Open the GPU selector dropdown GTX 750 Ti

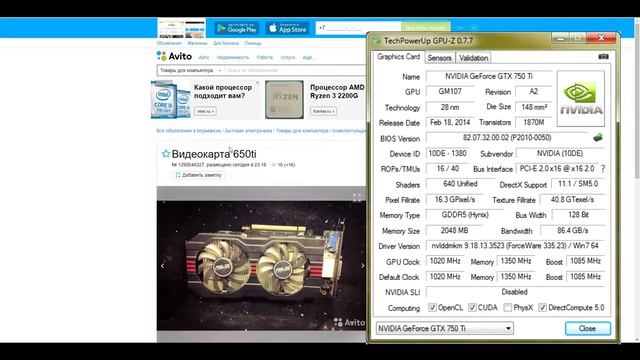click(444, 328)
